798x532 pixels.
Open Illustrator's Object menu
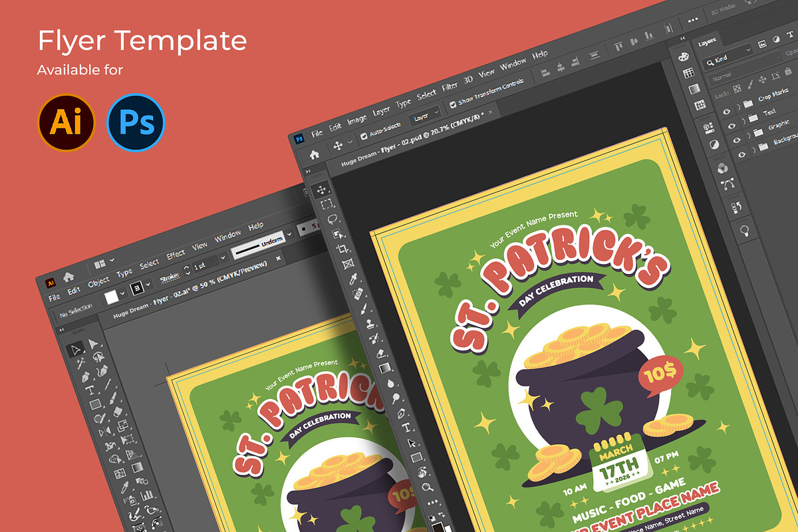[98, 282]
